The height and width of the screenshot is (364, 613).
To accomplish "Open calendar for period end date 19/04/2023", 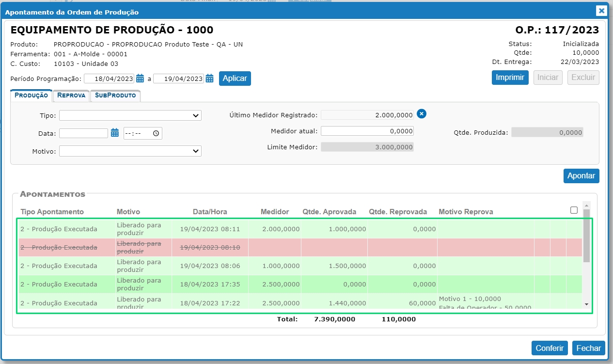I will coord(209,79).
